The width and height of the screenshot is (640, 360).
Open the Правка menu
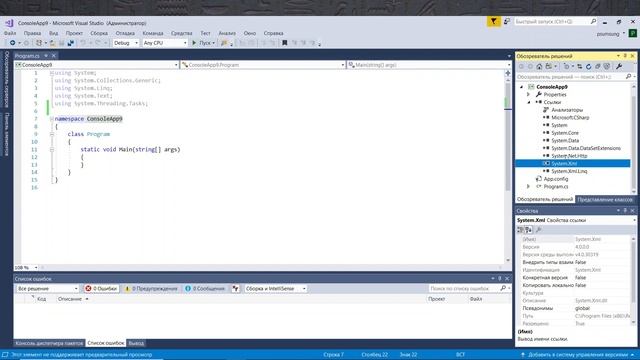(32, 33)
